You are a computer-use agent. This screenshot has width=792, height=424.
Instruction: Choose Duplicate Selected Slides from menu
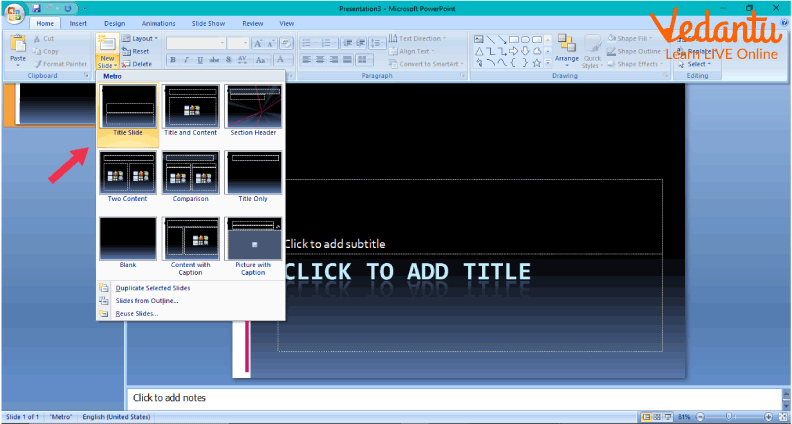tap(152, 288)
